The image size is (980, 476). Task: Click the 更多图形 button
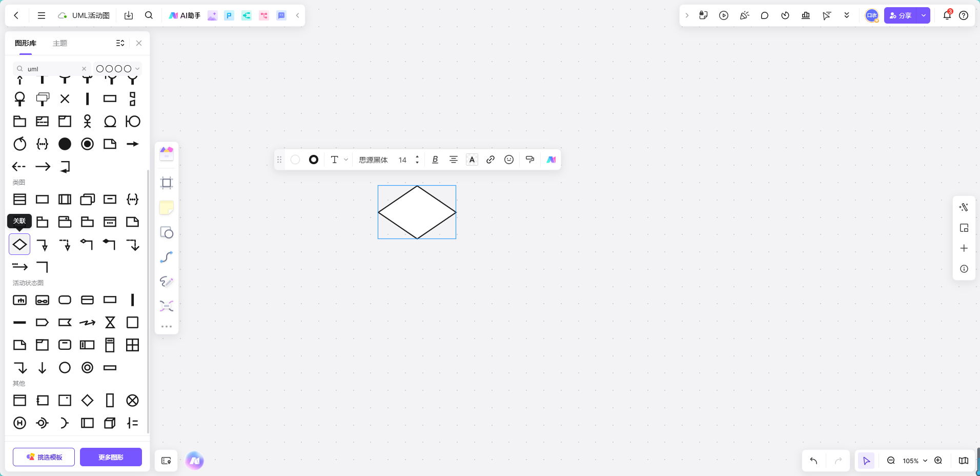pyautogui.click(x=111, y=457)
